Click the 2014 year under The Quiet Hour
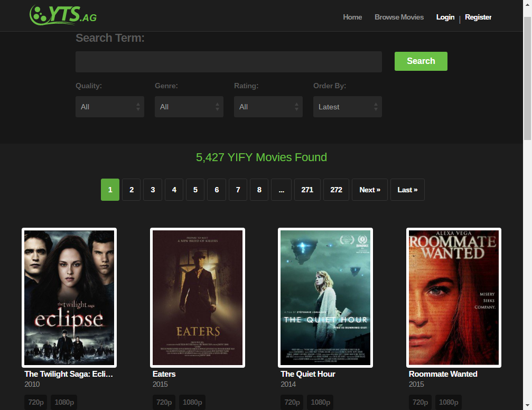Image resolution: width=532 pixels, height=410 pixels. point(288,384)
